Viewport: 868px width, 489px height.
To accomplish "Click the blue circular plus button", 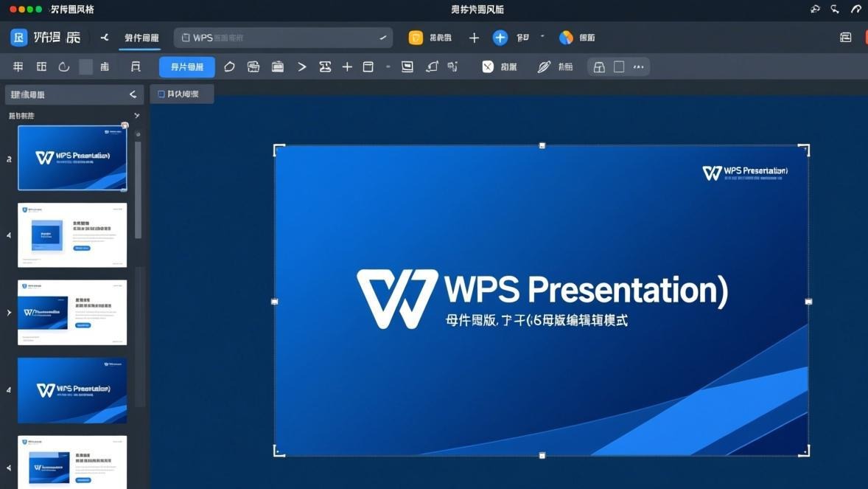I will tap(500, 37).
